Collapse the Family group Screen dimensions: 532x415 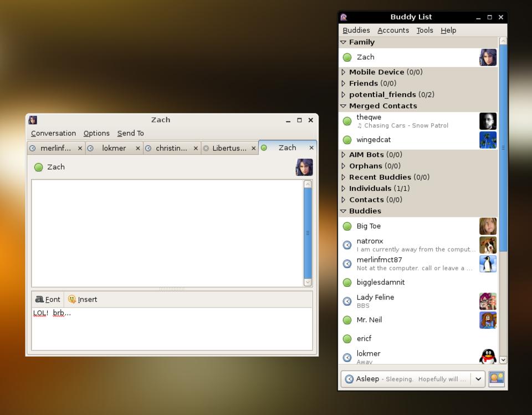343,42
